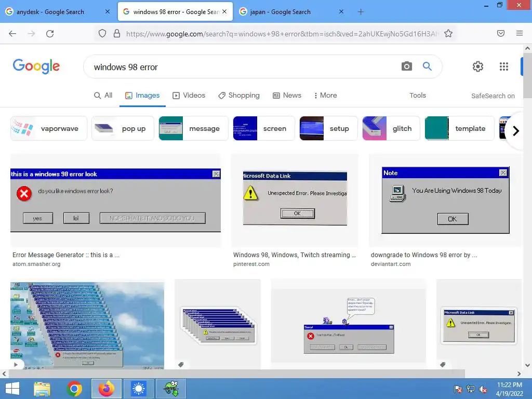The height and width of the screenshot is (399, 532).
Task: Open 'Error Message Generator' result link
Action: (66, 255)
